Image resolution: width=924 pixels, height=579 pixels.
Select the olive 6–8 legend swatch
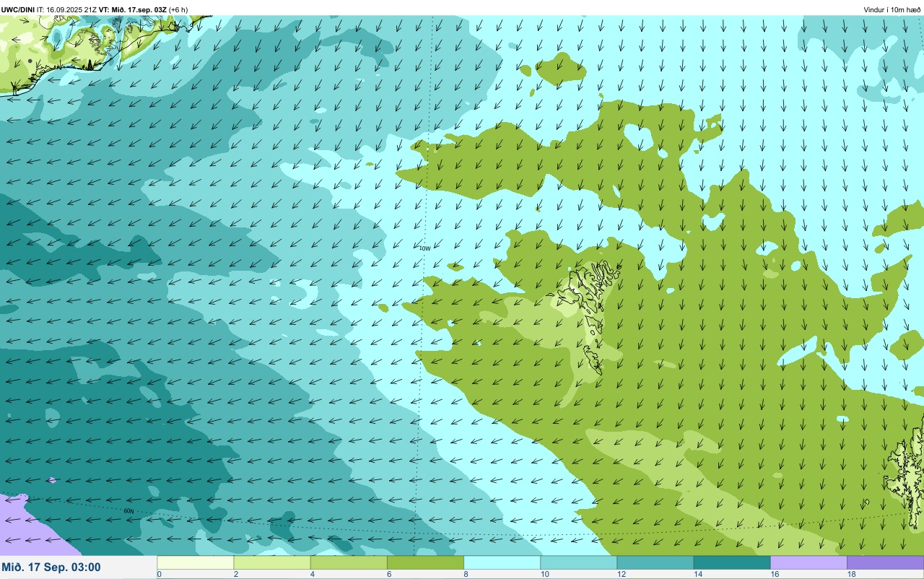425,562
